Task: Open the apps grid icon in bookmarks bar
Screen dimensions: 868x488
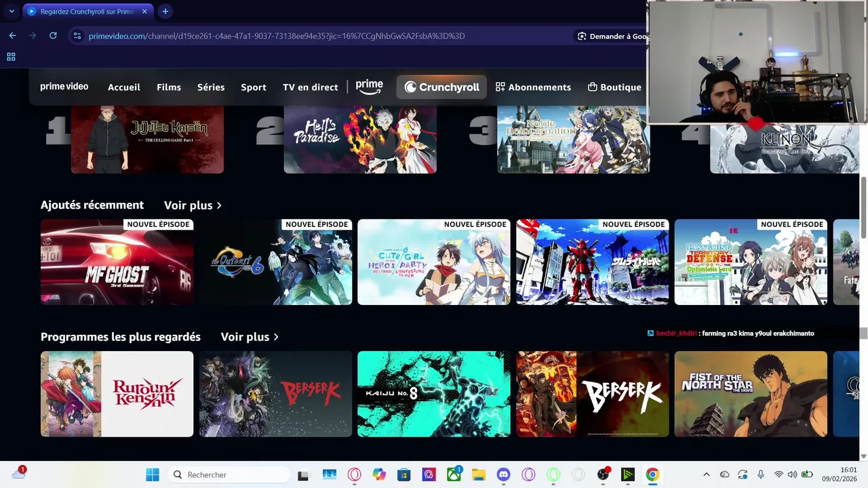Action: [x=11, y=57]
